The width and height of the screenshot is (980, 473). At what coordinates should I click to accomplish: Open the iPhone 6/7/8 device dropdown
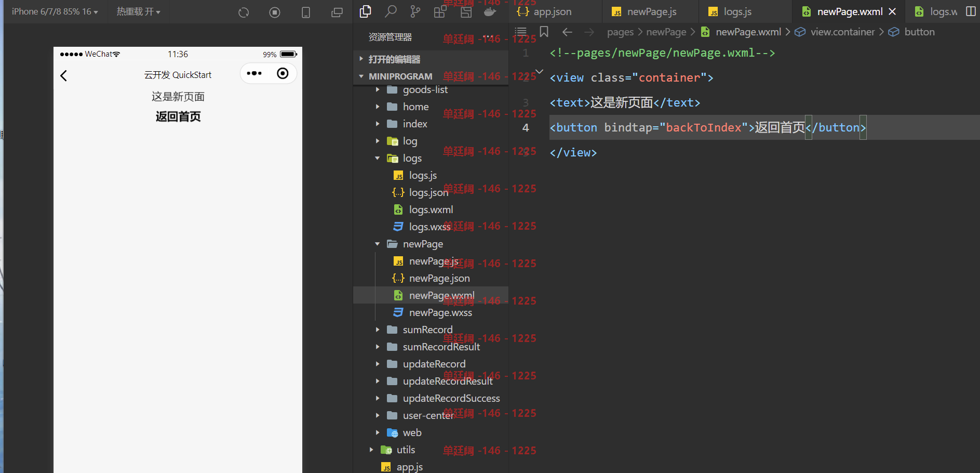(55, 11)
